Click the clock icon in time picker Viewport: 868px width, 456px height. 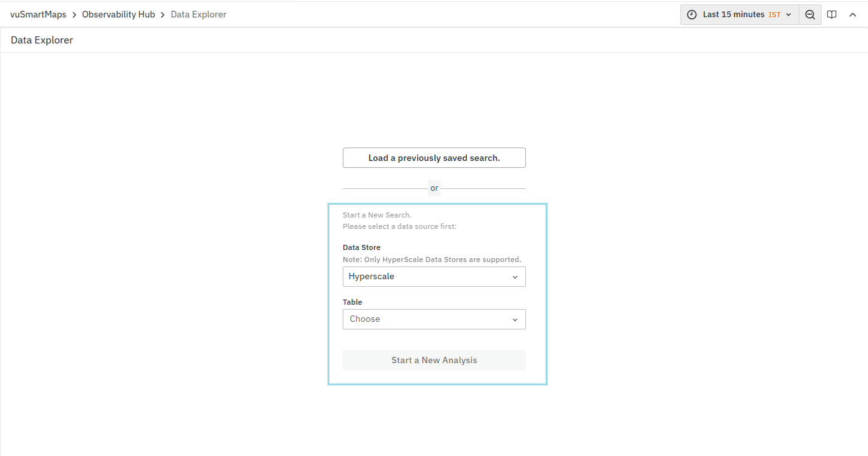click(692, 15)
